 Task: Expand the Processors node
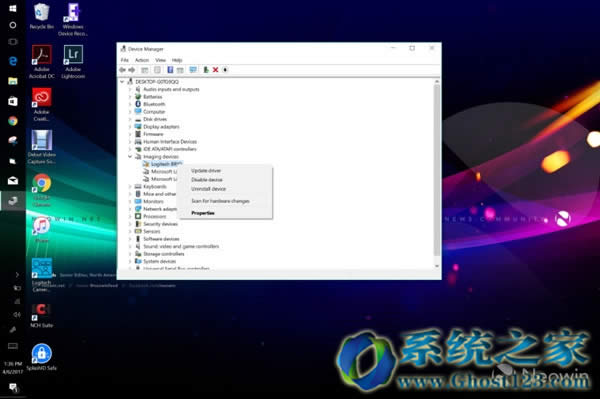[130, 216]
